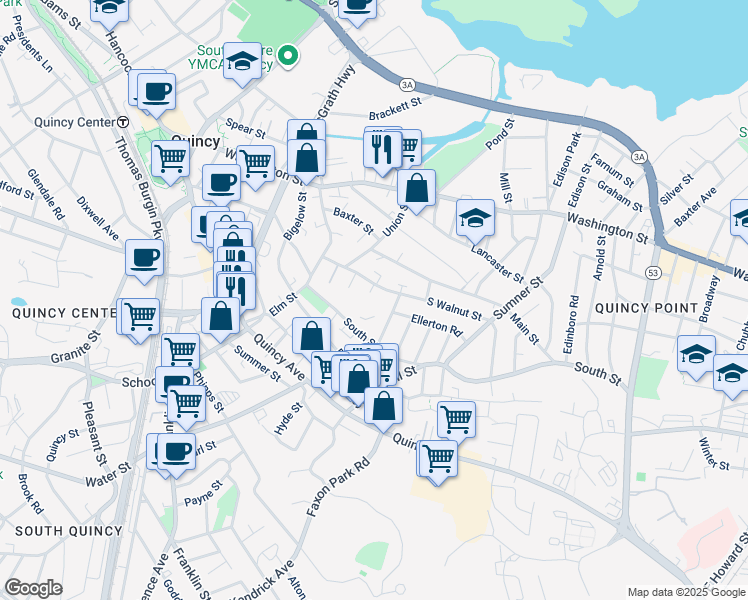Click the green YMCA location pin
This screenshot has height=600, width=748.
(288, 57)
